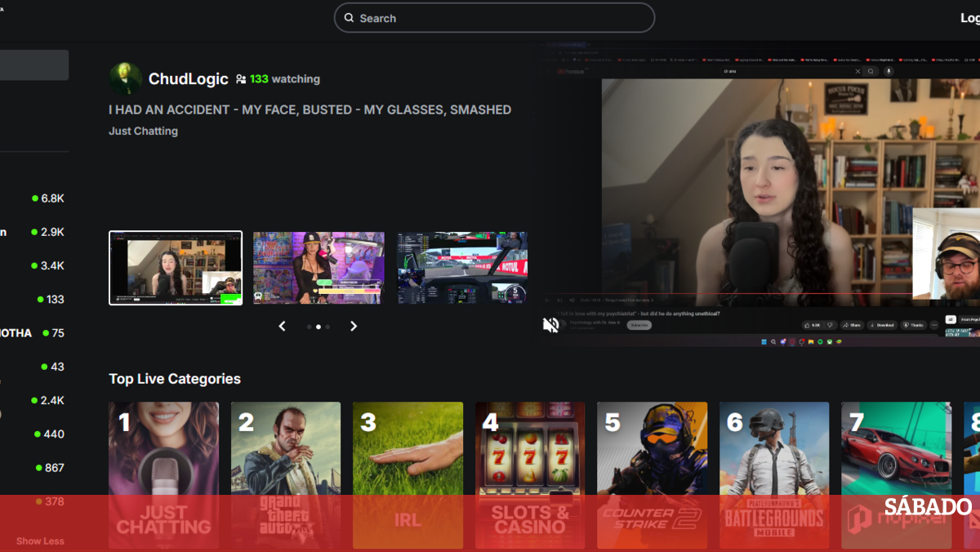Image resolution: width=980 pixels, height=552 pixels.
Task: Open the Grand Theft Auto V category card
Action: pos(286,475)
